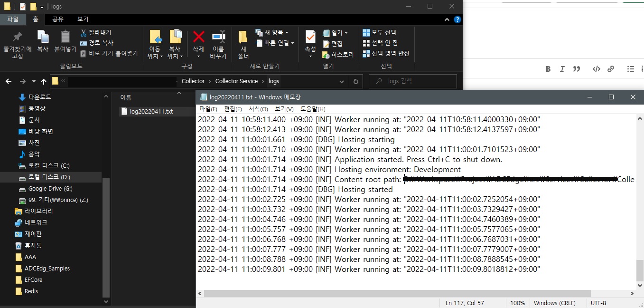Navigate to Collector.Service via the breadcrumb
This screenshot has width=644, height=308.
(236, 81)
